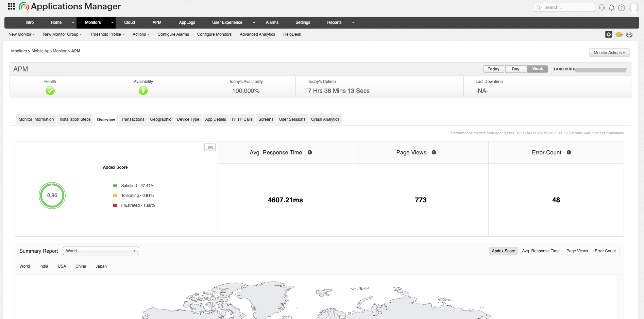Viewport: 644px width, 319px height.
Task: Switch to Installation Steps tab
Action: (x=75, y=119)
